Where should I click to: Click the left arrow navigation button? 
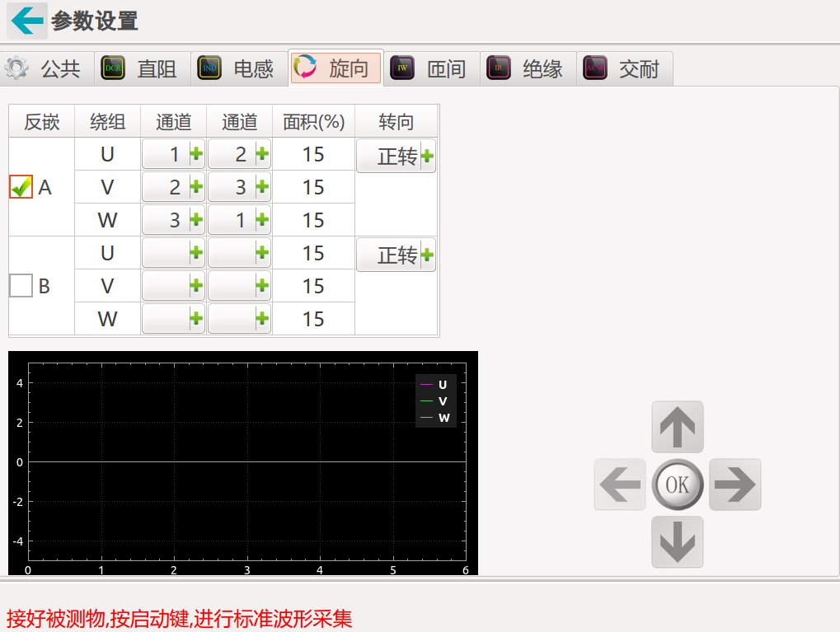coord(620,485)
